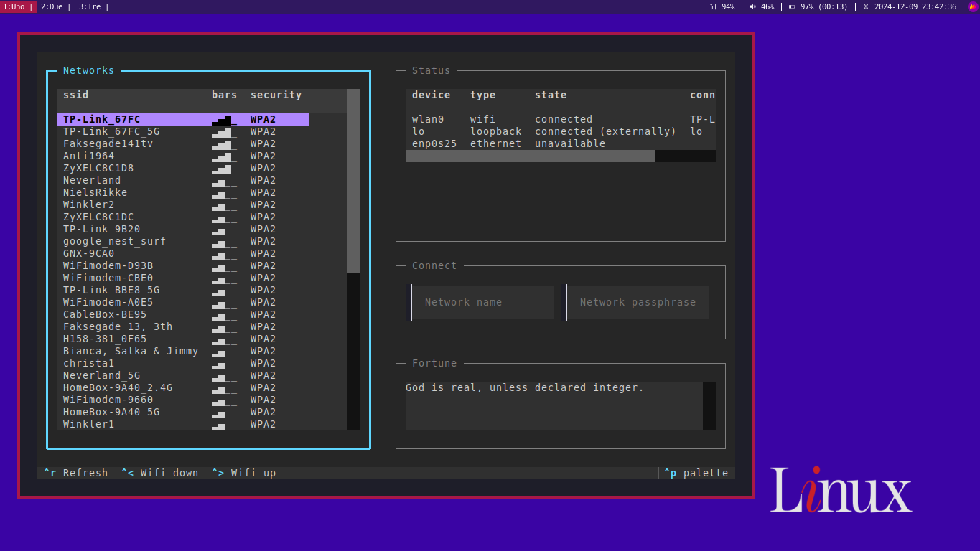Viewport: 980px width, 551px height.
Task: Select the wlan0 device row
Action: [x=561, y=119]
